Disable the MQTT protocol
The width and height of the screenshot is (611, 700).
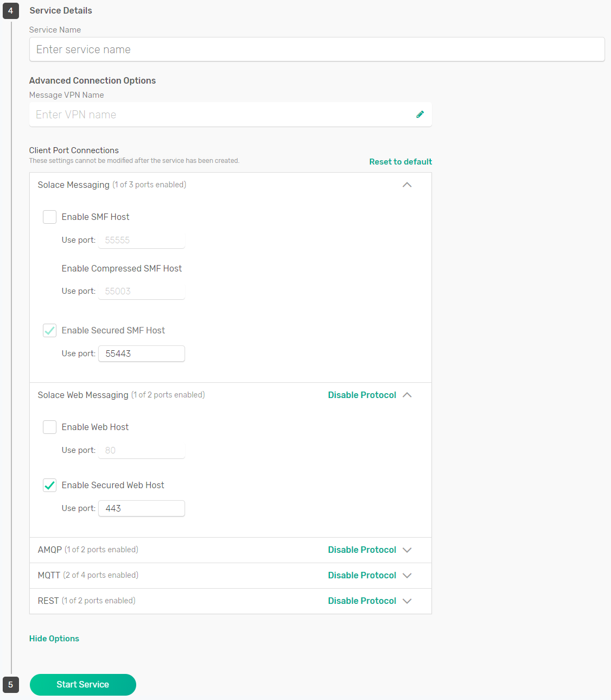[x=362, y=575]
